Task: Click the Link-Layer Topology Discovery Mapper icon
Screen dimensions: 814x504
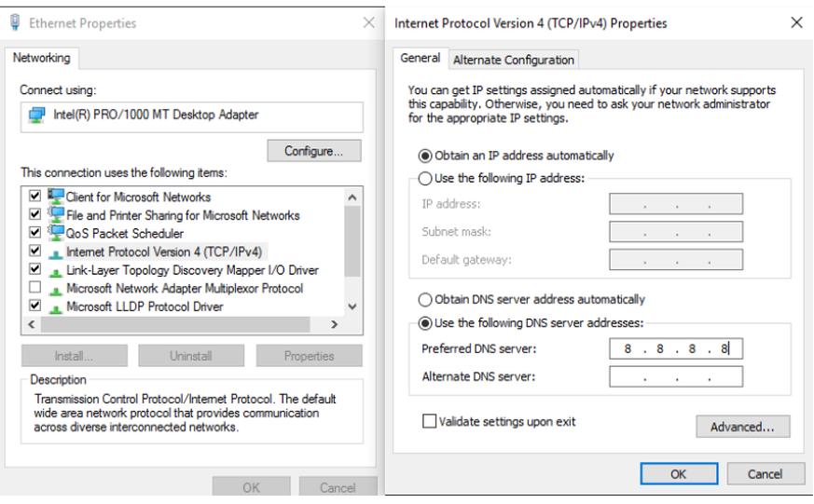Action: (56, 272)
